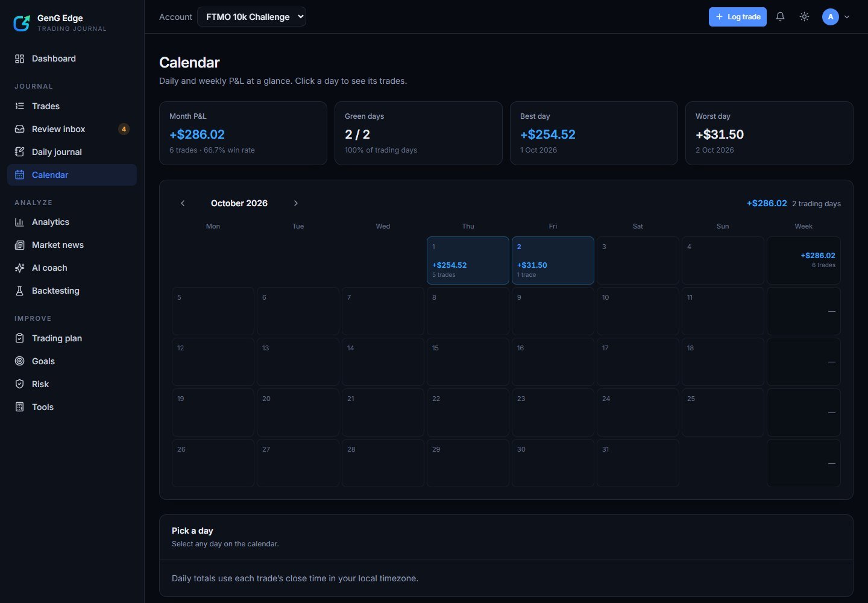
Task: Select October 31 day cell
Action: click(x=638, y=463)
